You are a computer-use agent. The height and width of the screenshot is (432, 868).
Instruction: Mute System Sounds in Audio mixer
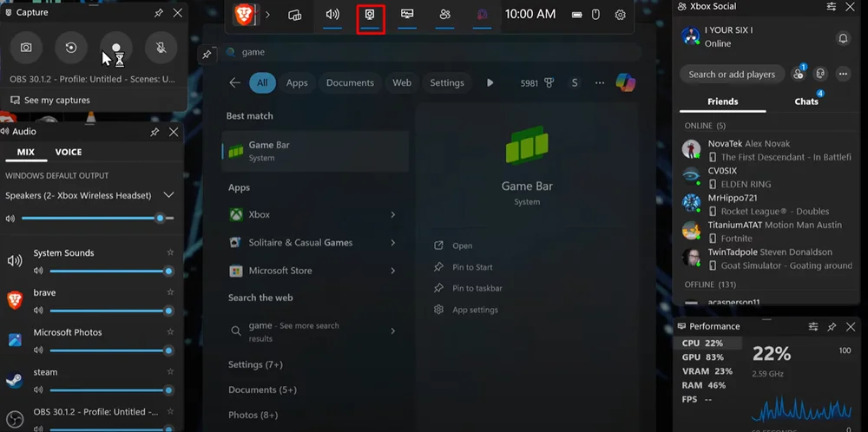coord(38,271)
